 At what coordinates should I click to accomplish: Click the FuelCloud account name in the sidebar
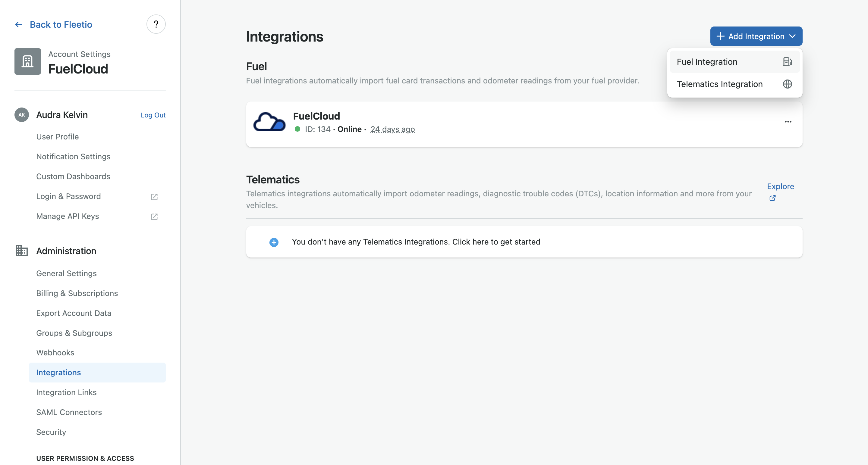78,69
